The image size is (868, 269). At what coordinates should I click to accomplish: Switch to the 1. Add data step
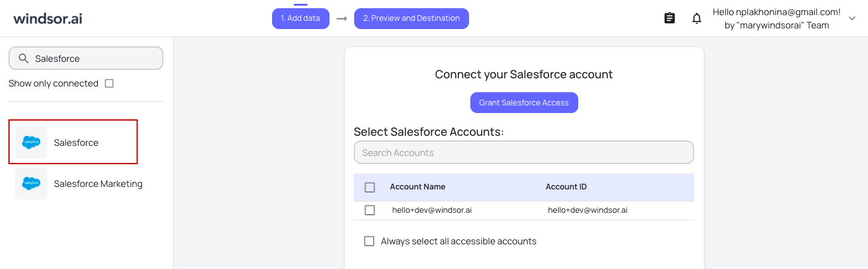[x=300, y=18]
